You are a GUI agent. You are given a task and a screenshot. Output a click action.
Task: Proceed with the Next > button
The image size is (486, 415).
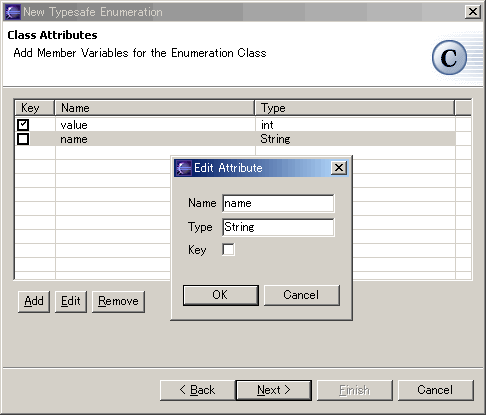point(274,390)
